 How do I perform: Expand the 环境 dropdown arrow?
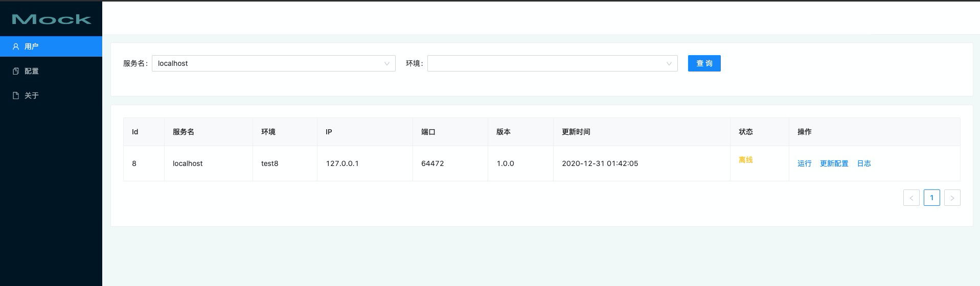point(669,64)
